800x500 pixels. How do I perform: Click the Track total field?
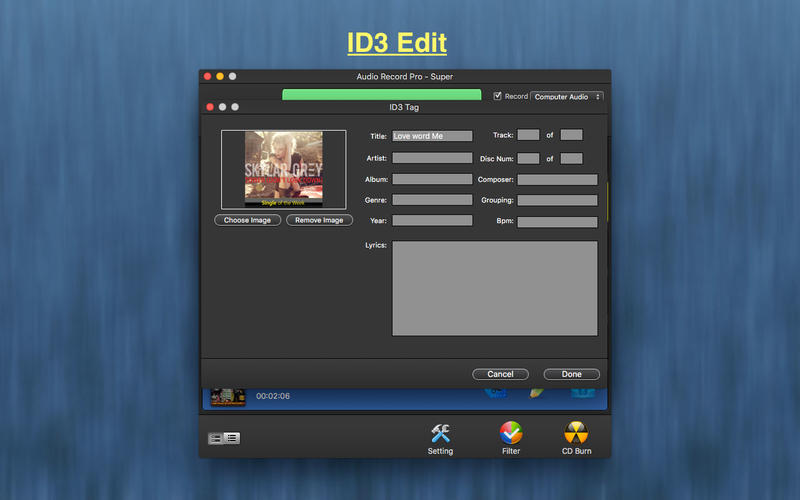[571, 135]
